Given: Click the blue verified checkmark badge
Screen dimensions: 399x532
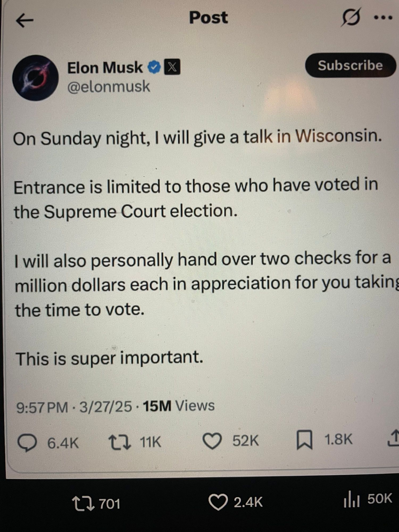Looking at the screenshot, I should point(154,67).
